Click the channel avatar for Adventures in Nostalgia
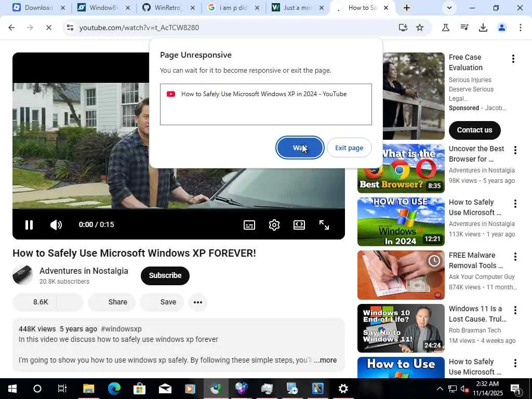The image size is (532, 399). pos(22,275)
